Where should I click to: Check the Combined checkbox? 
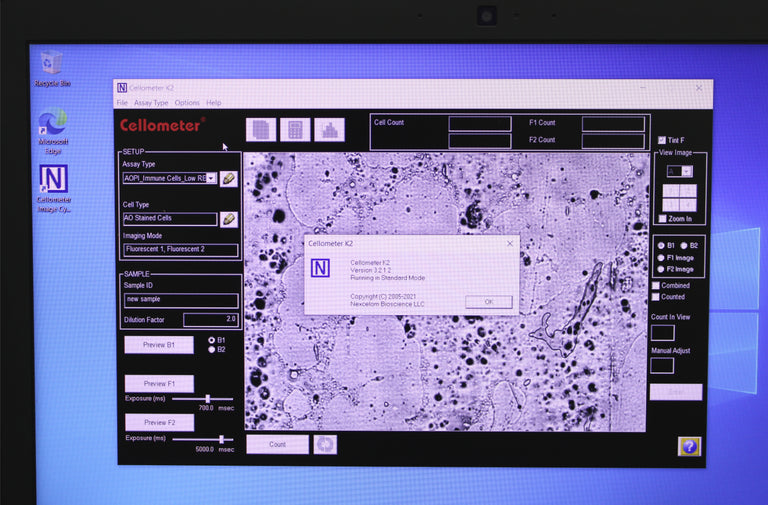click(655, 285)
